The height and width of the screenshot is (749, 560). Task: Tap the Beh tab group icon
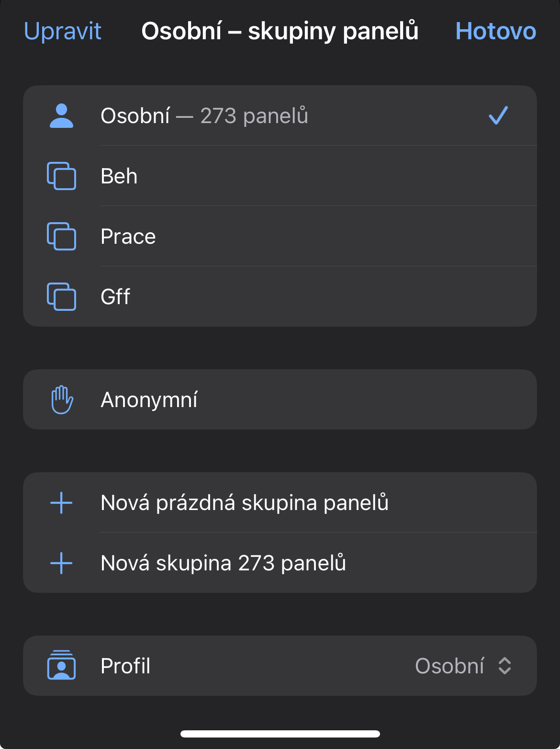click(x=61, y=176)
